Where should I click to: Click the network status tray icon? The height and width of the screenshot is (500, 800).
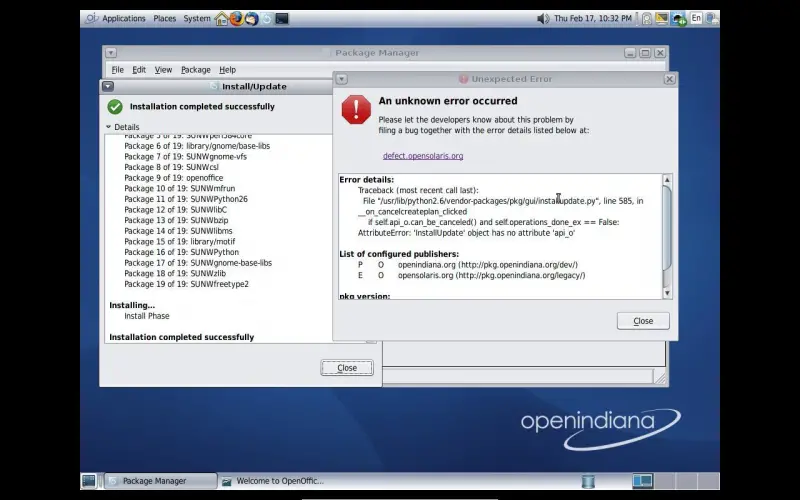(x=679, y=19)
